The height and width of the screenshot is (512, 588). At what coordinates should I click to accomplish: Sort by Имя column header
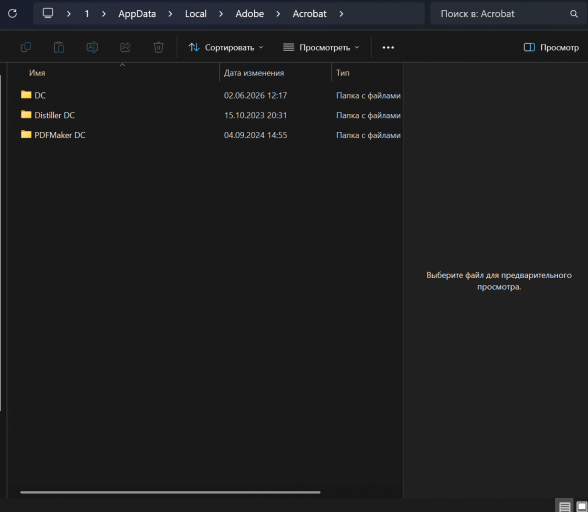(x=37, y=73)
